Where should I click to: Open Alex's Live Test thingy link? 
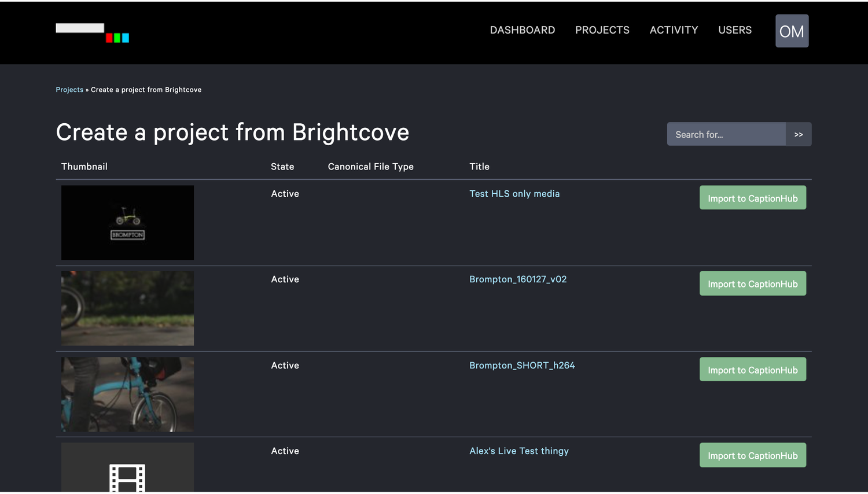518,451
